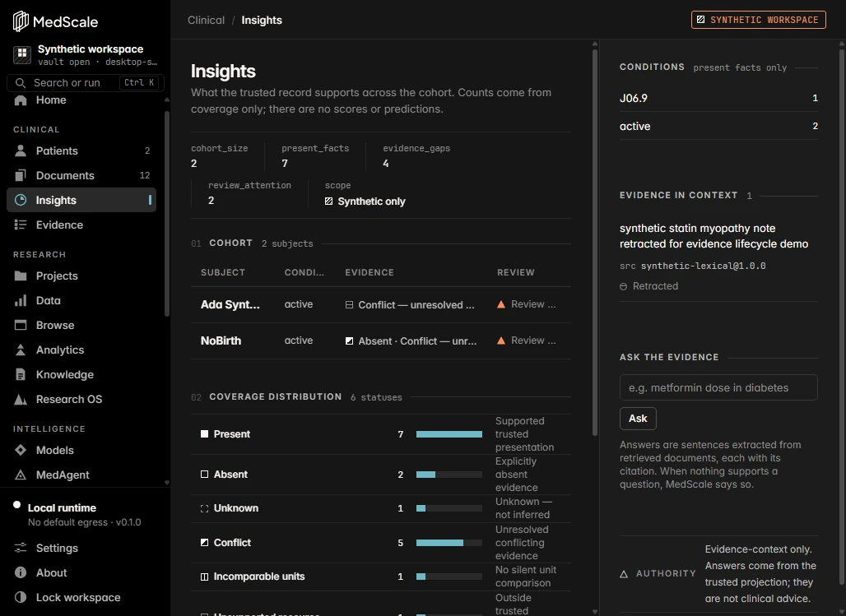
Task: Click the Lock workspace half-circle icon
Action: pos(21,597)
